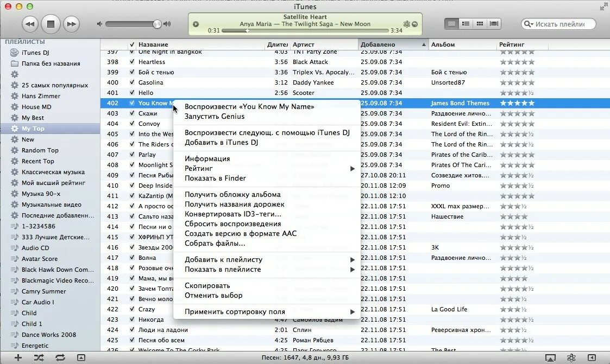Click the stop playback button
This screenshot has width=610, height=364.
(x=51, y=24)
